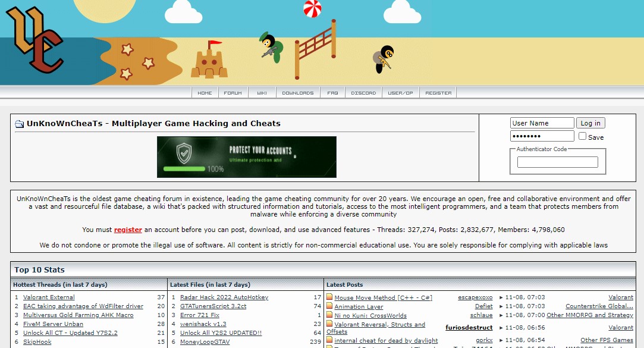View escapexoxo's profile
Viewport: 644px width, 348px height.
(475, 297)
